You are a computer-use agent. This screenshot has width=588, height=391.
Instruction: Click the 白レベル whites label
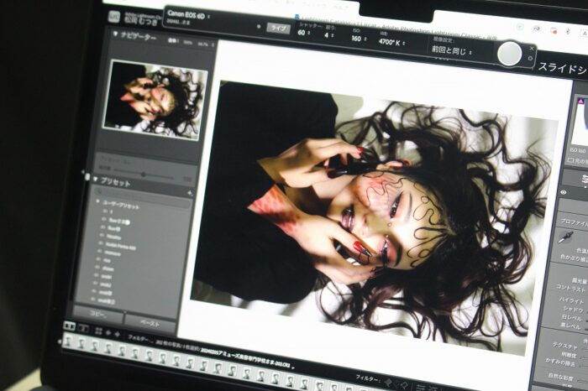pos(572,318)
